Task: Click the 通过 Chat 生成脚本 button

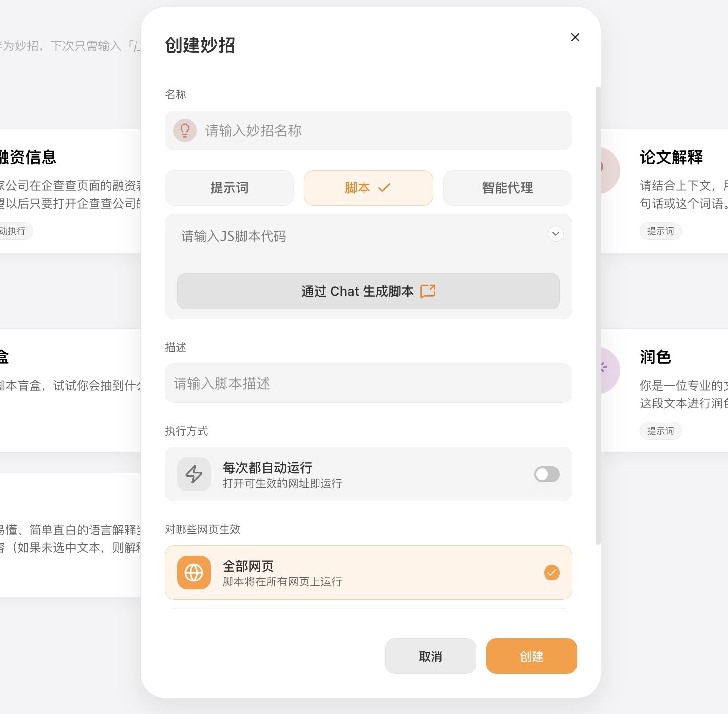Action: (x=368, y=291)
